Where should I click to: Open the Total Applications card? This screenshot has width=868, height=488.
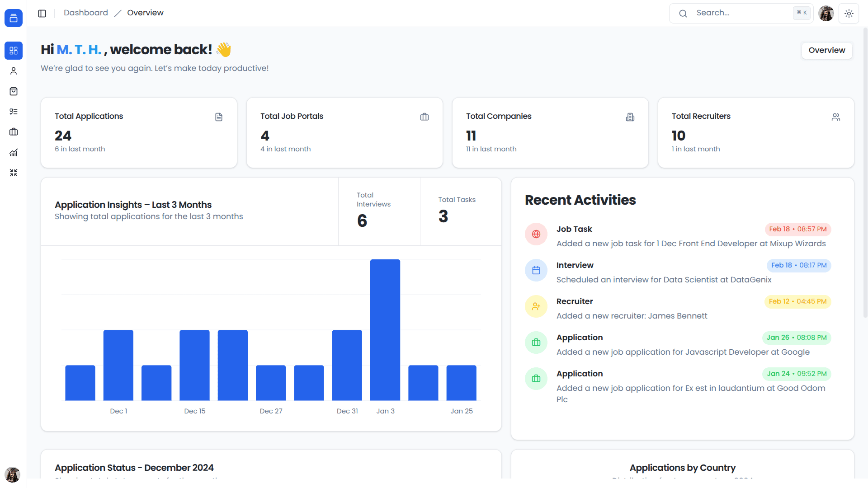(x=139, y=132)
